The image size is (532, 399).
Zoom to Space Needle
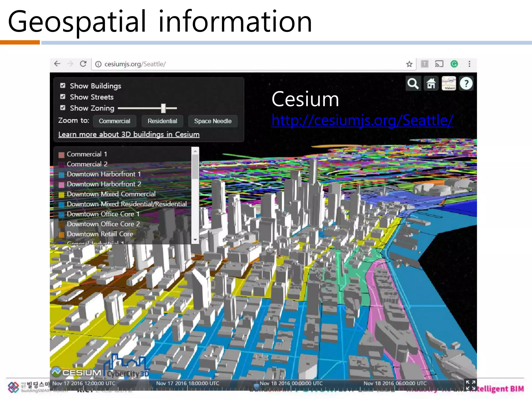213,121
